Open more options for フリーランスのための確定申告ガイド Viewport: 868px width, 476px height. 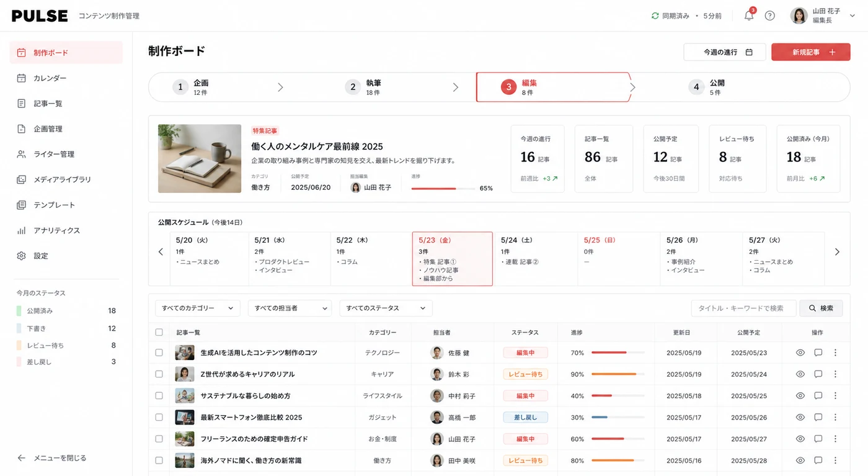[835, 439]
